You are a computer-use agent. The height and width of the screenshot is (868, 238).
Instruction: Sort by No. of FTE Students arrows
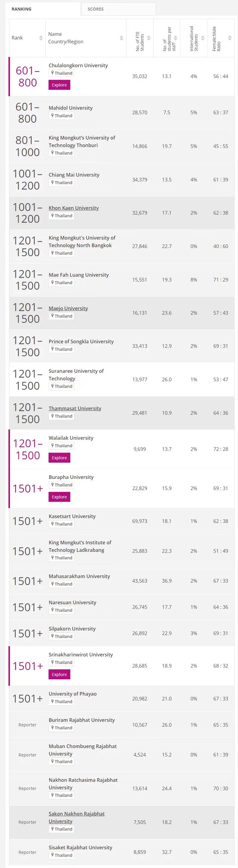[x=149, y=38]
